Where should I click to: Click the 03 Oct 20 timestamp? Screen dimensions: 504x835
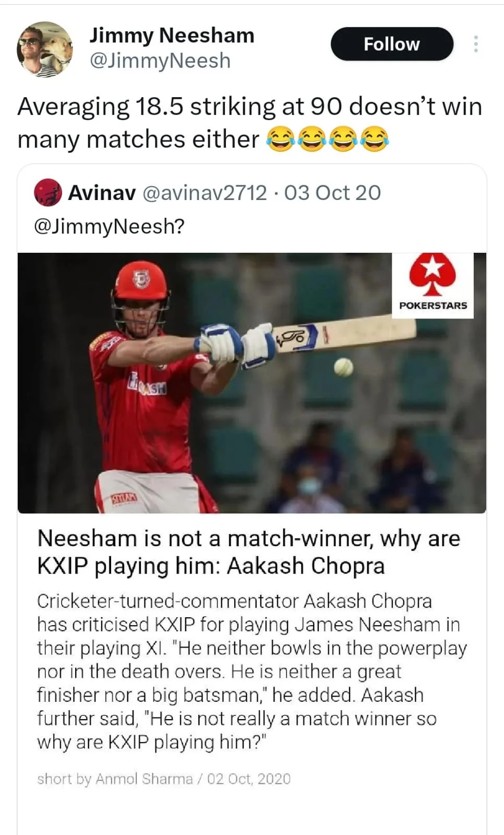tap(332, 193)
